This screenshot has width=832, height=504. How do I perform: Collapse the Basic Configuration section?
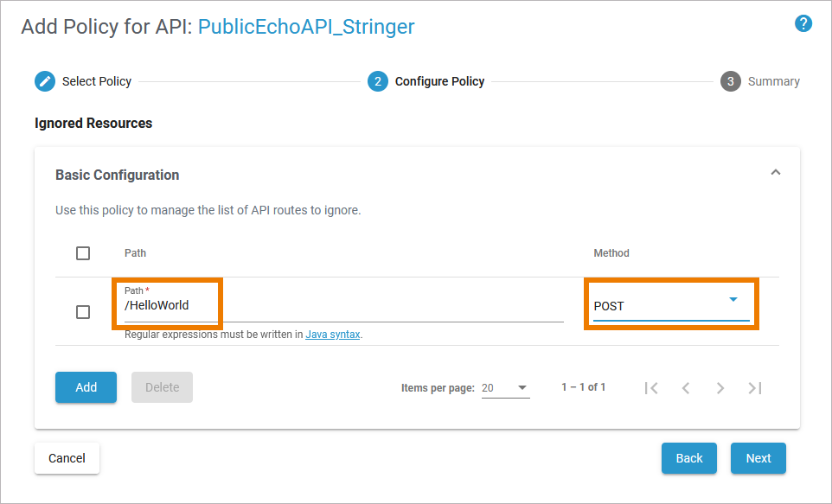tap(776, 173)
